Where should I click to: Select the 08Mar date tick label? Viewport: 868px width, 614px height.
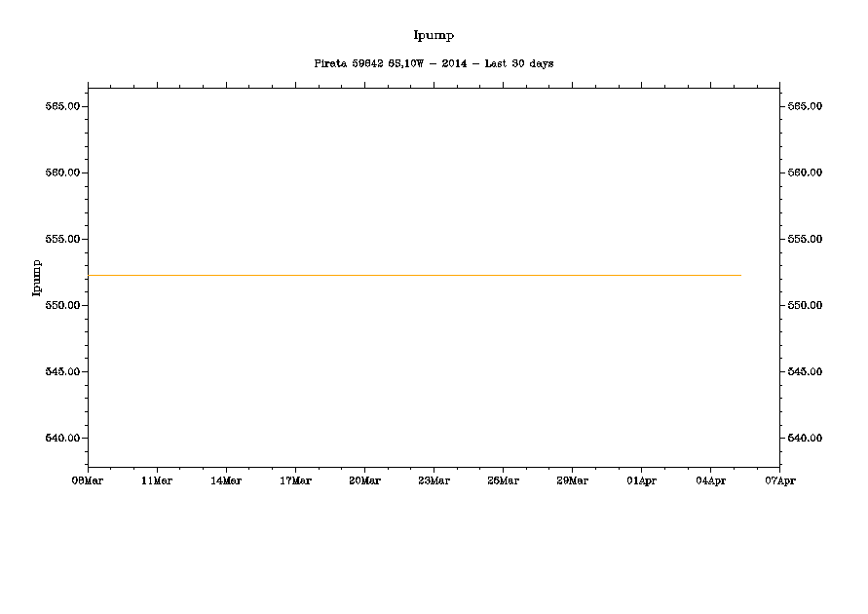click(x=88, y=480)
